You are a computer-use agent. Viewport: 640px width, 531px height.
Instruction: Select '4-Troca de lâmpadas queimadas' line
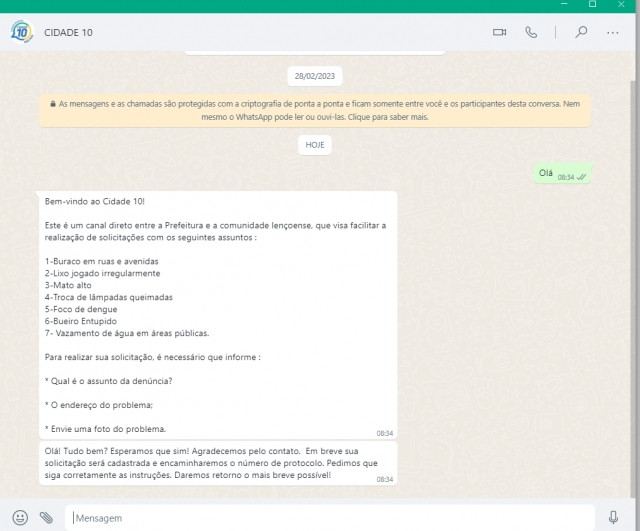tap(109, 297)
